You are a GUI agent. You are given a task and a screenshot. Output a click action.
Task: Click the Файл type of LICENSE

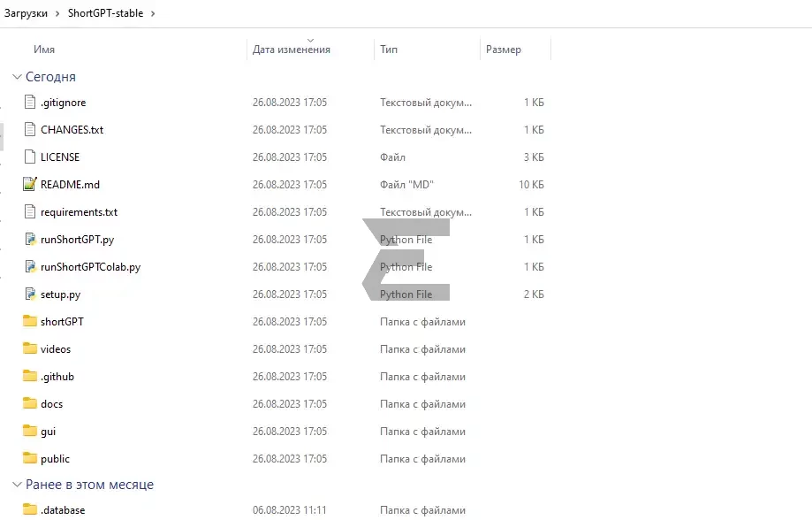click(392, 157)
